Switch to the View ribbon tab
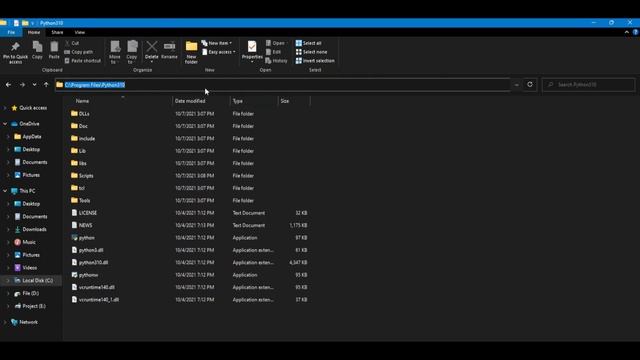This screenshot has height=360, width=640. tap(80, 32)
